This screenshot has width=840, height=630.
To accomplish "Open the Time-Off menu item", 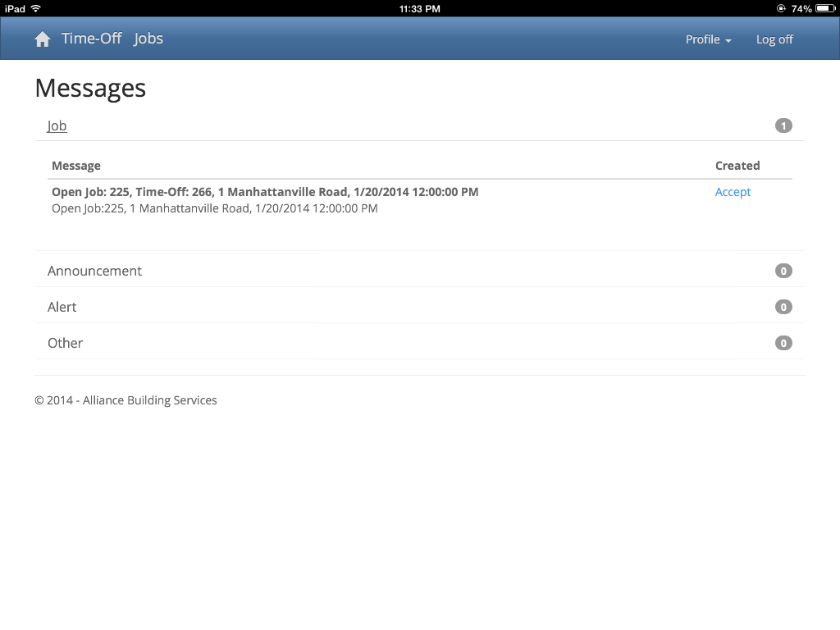I will coord(92,39).
